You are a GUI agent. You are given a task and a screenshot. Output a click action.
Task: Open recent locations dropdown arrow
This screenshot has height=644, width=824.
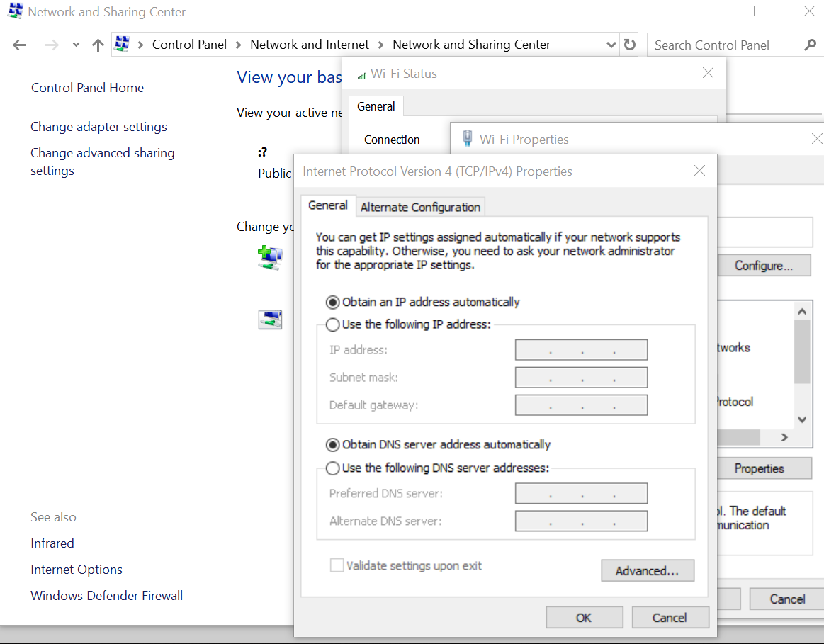(x=77, y=45)
